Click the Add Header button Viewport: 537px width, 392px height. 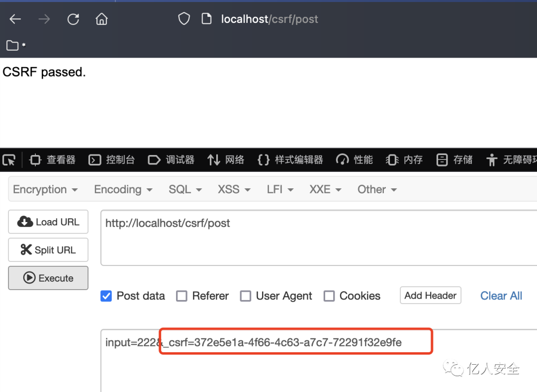[431, 295]
